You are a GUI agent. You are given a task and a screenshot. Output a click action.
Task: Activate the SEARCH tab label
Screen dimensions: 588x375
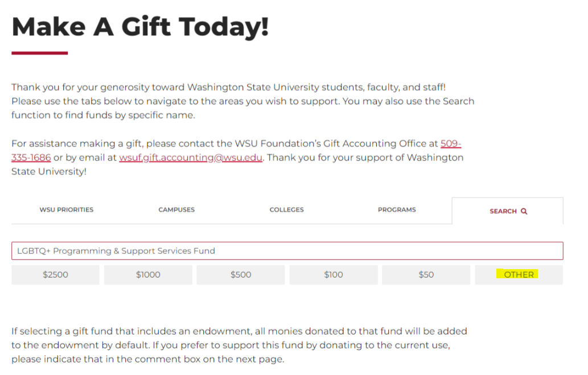pos(503,212)
